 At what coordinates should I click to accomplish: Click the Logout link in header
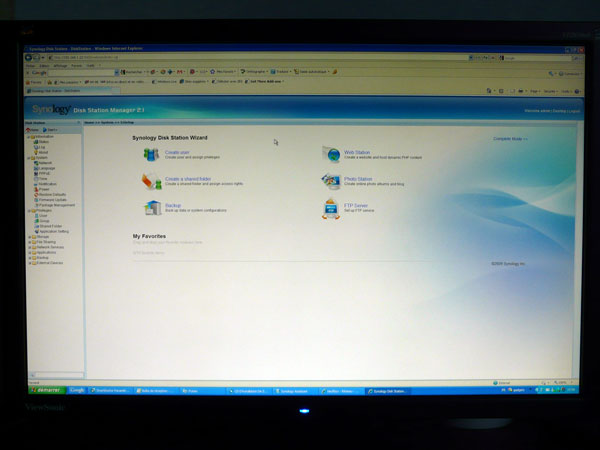(x=575, y=111)
